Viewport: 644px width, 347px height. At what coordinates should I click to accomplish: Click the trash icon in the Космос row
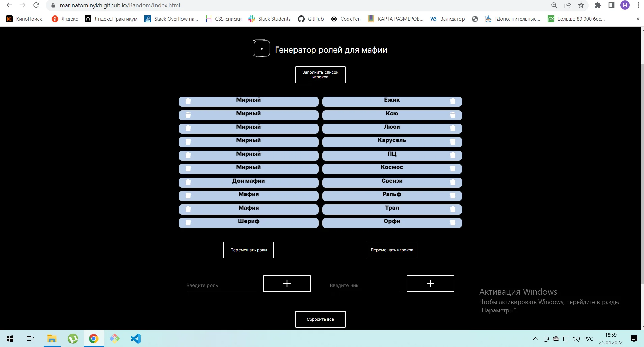(453, 169)
